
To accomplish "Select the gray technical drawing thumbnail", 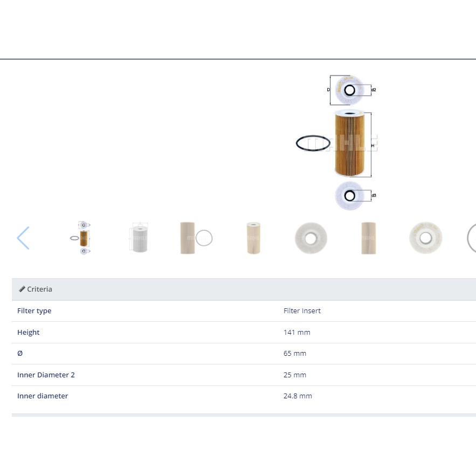I will [x=139, y=238].
